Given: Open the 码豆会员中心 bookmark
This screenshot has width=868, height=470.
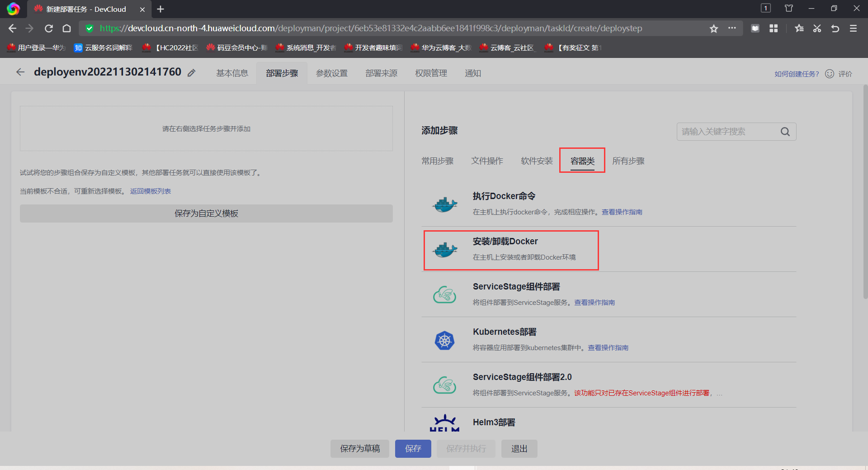Looking at the screenshot, I should pyautogui.click(x=237, y=47).
